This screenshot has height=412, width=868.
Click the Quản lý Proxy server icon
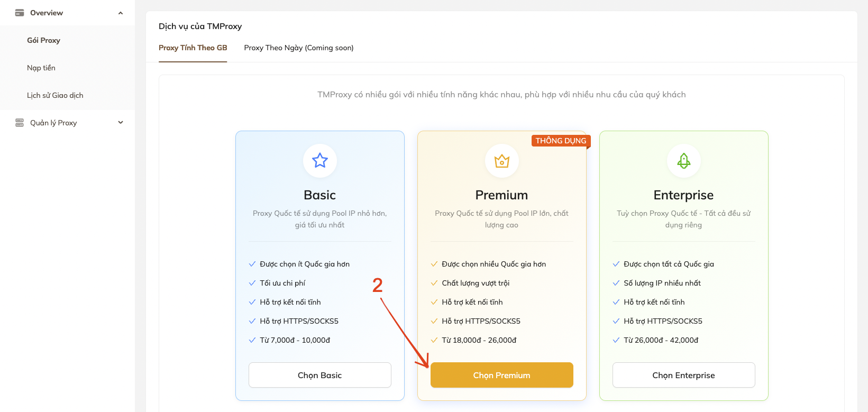tap(20, 123)
